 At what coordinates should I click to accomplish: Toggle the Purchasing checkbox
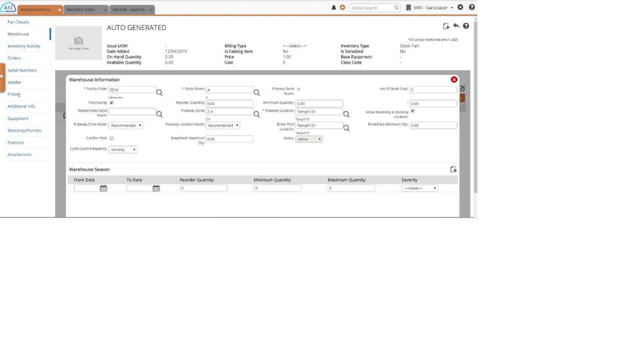coord(112,103)
